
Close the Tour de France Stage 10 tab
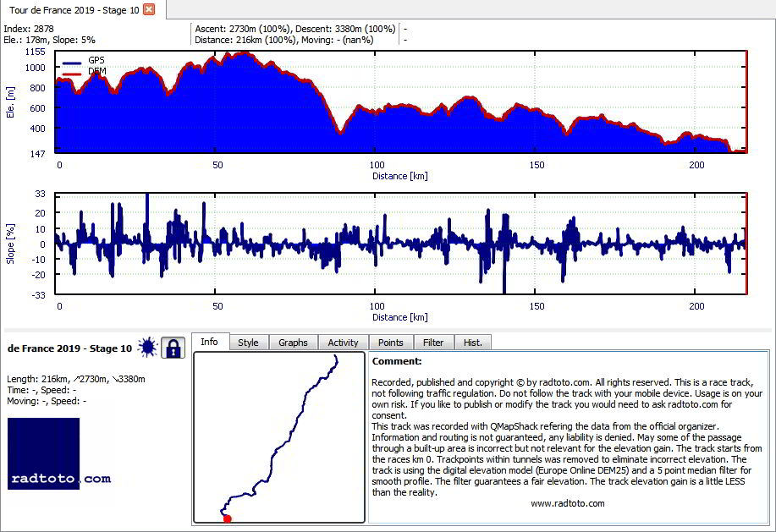148,9
